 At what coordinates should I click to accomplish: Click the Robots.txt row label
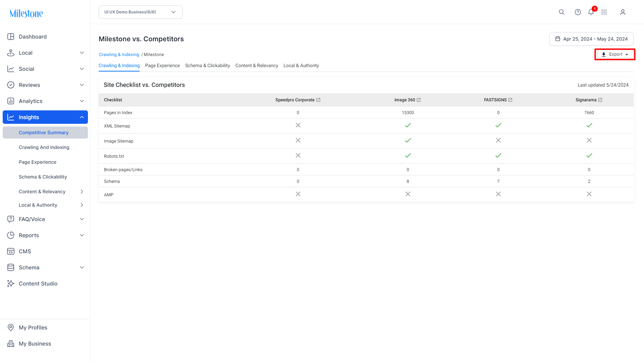(x=114, y=156)
